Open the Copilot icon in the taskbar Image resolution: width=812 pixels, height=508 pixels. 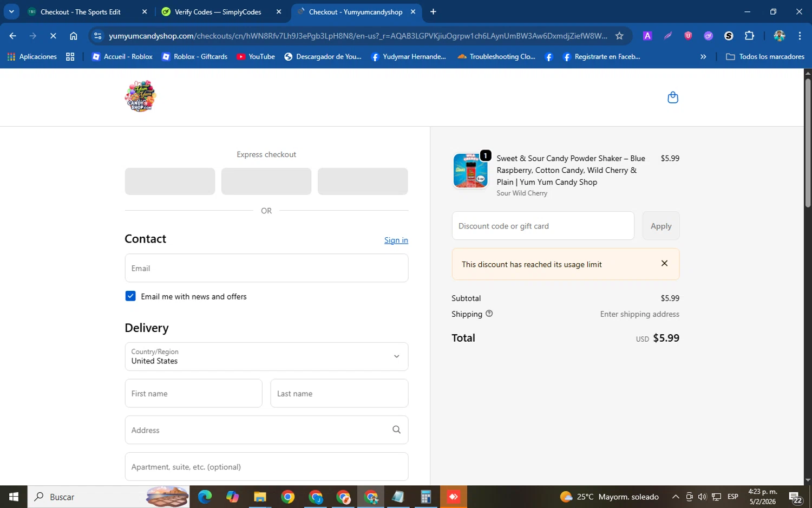click(232, 497)
